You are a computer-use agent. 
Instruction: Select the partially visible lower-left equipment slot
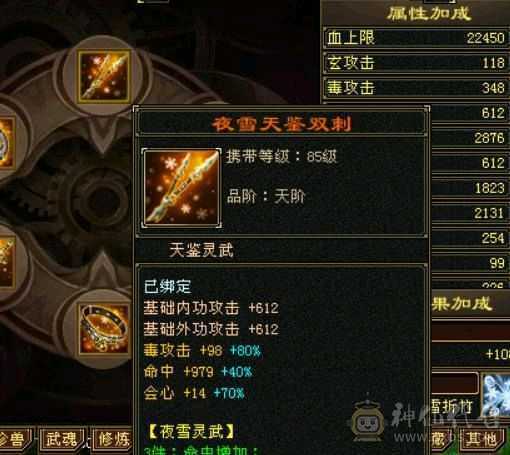point(7,263)
